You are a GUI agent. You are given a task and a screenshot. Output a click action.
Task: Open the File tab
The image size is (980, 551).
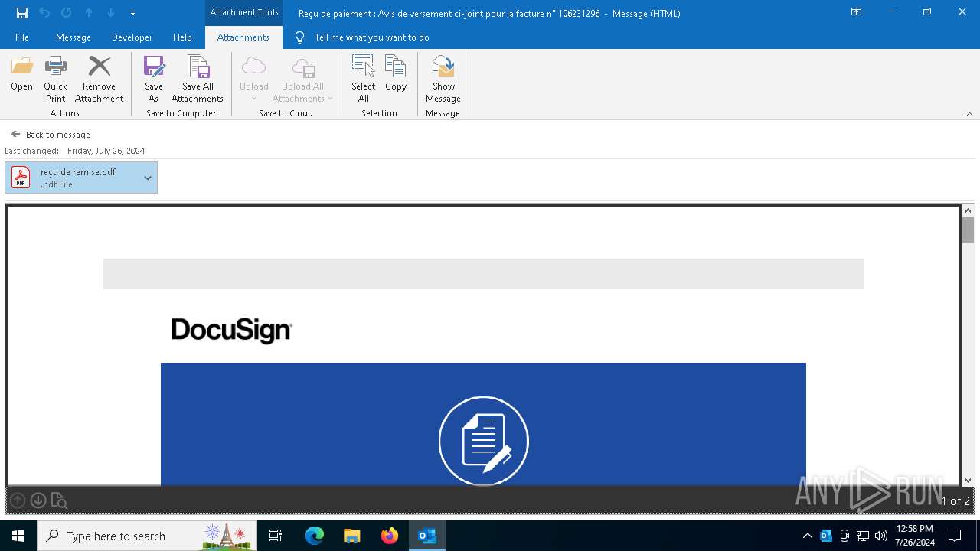[x=22, y=37]
